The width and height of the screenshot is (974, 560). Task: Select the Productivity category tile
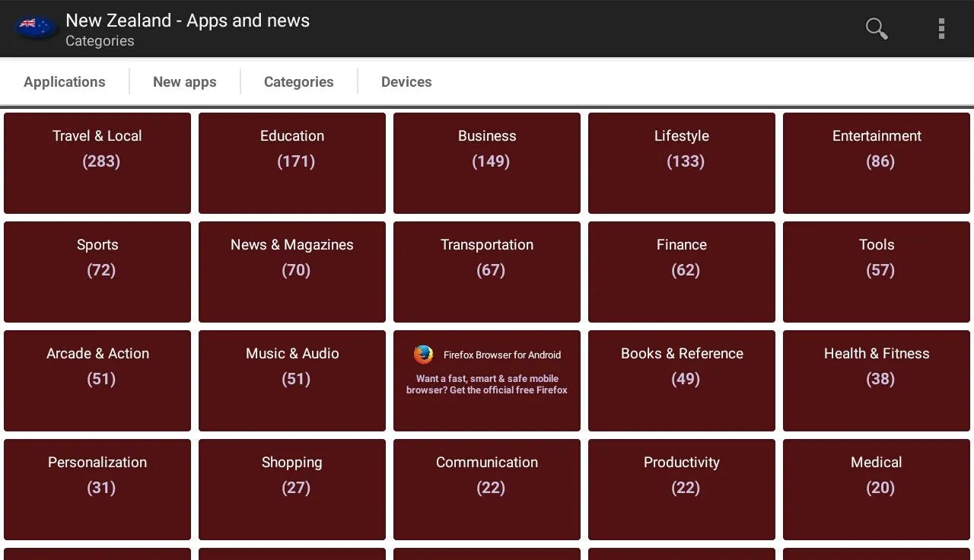[682, 489]
